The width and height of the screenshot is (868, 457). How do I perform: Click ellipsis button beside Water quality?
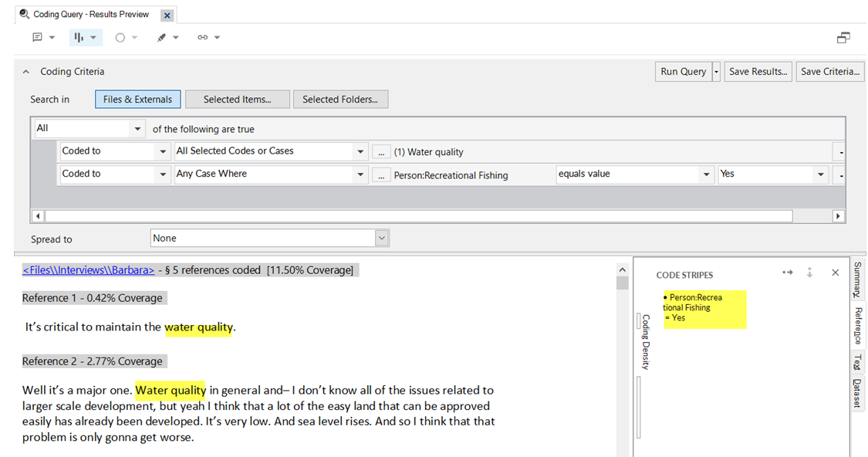click(381, 152)
